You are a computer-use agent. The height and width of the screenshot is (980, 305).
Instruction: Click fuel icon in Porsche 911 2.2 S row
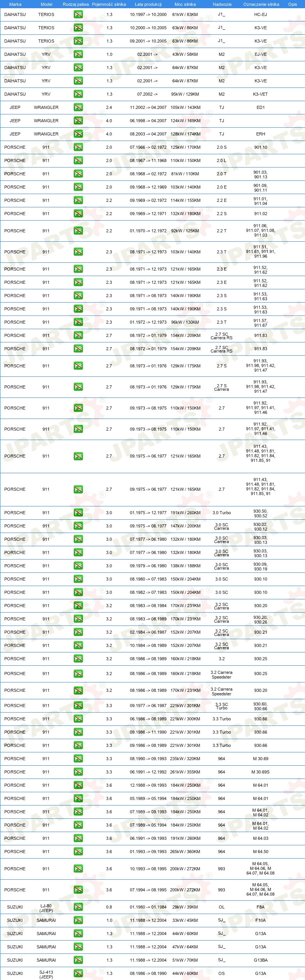(x=78, y=214)
